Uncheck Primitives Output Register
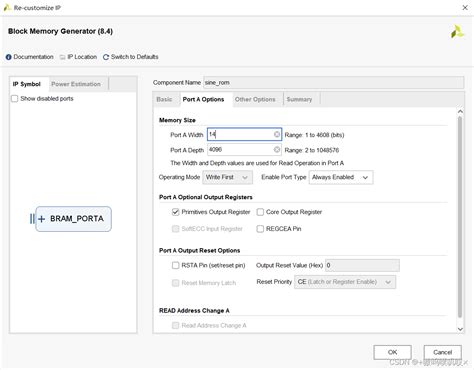Viewport: 474px width, 370px height. pyautogui.click(x=175, y=212)
